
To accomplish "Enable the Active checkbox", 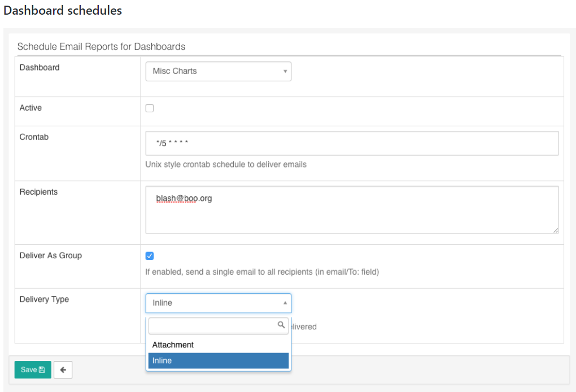I will click(150, 108).
